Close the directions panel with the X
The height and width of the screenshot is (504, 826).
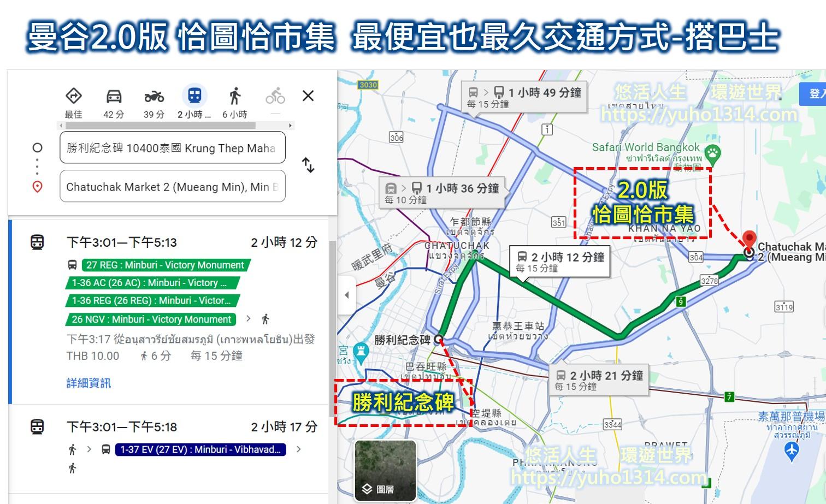pyautogui.click(x=308, y=96)
